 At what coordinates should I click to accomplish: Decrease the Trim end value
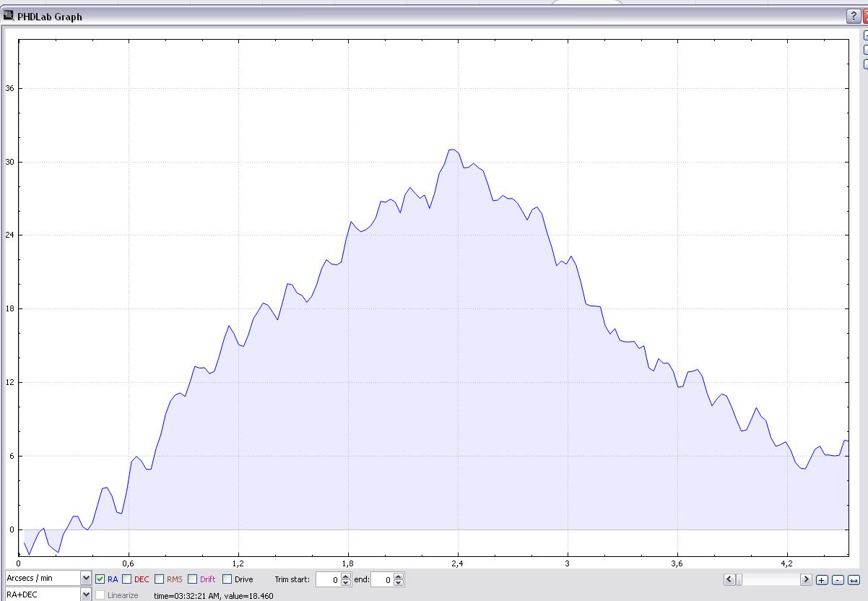(x=399, y=583)
